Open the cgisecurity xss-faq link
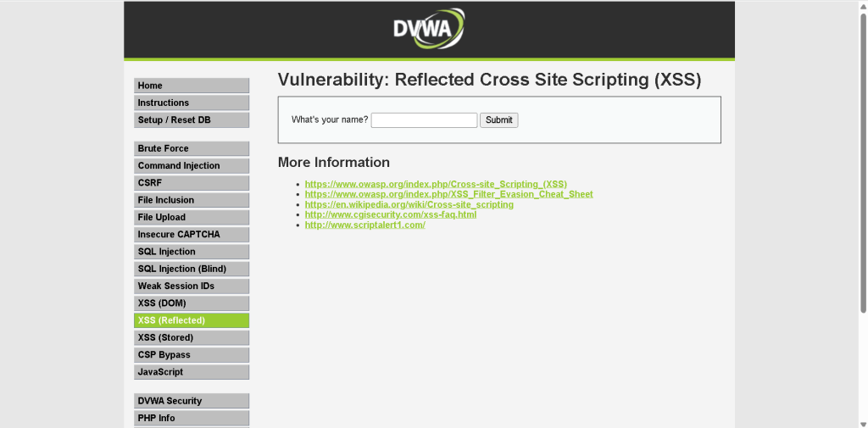 click(x=390, y=214)
